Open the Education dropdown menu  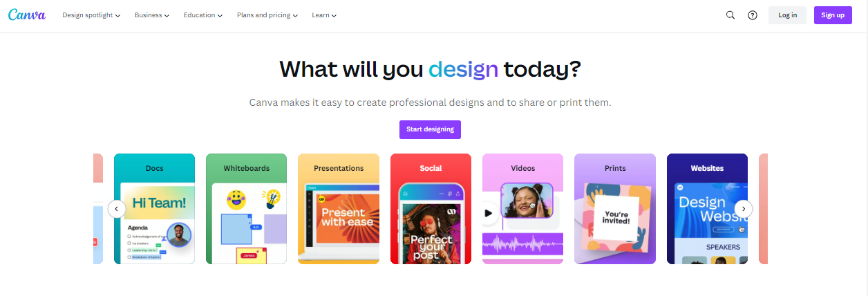point(203,15)
